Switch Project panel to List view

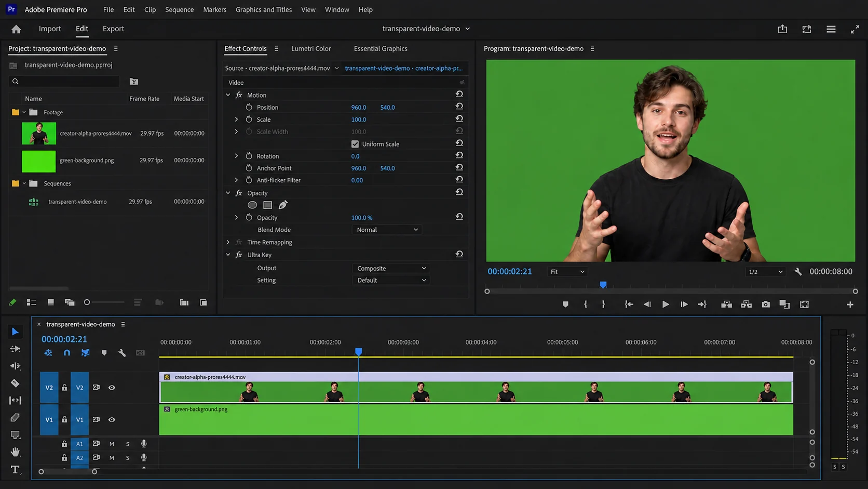[x=31, y=302]
